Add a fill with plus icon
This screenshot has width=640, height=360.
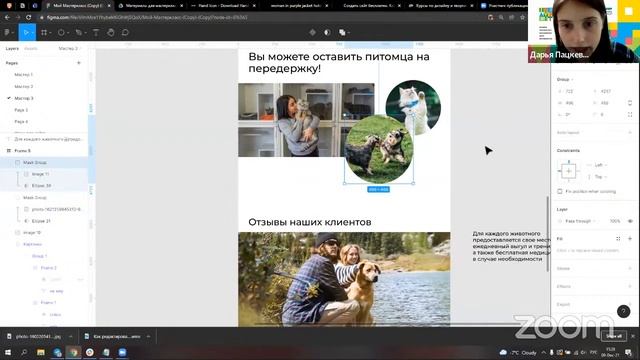630,238
